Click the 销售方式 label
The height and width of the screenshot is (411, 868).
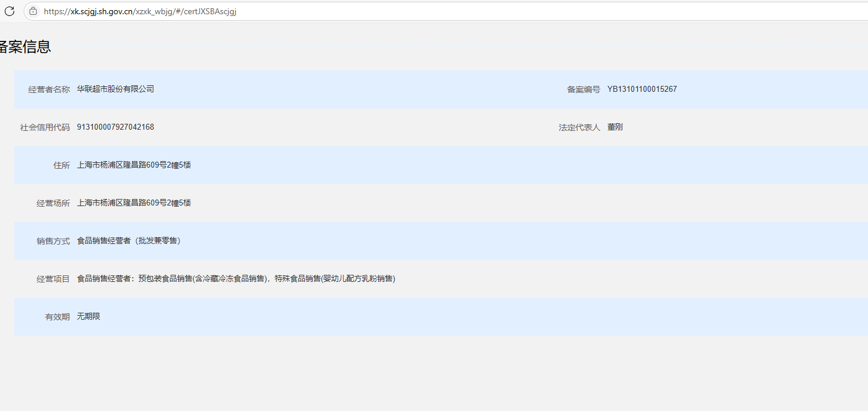click(53, 241)
